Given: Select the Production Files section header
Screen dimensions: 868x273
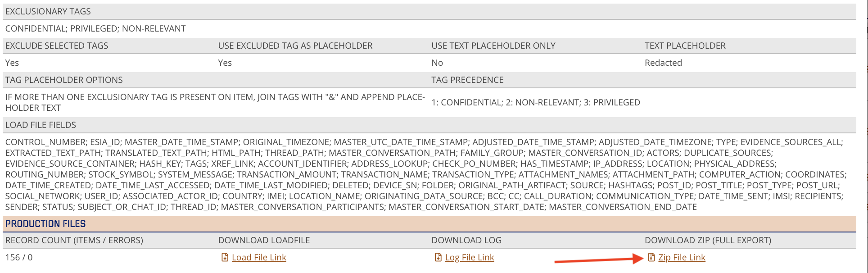Looking at the screenshot, I should click(429, 224).
